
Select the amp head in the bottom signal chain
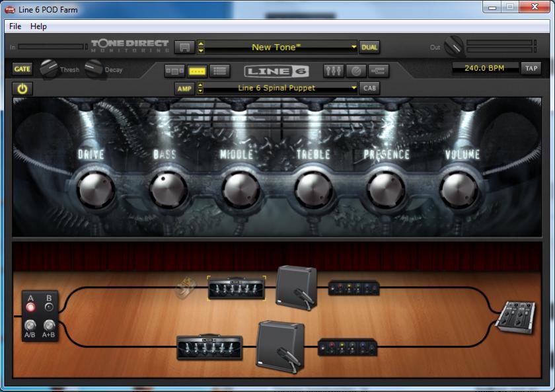(x=209, y=347)
